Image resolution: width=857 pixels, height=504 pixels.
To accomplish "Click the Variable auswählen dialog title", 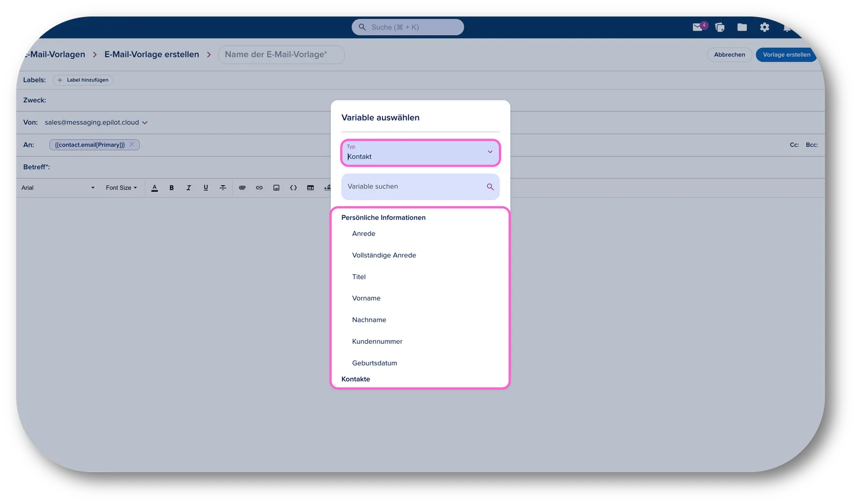I will 380,118.
